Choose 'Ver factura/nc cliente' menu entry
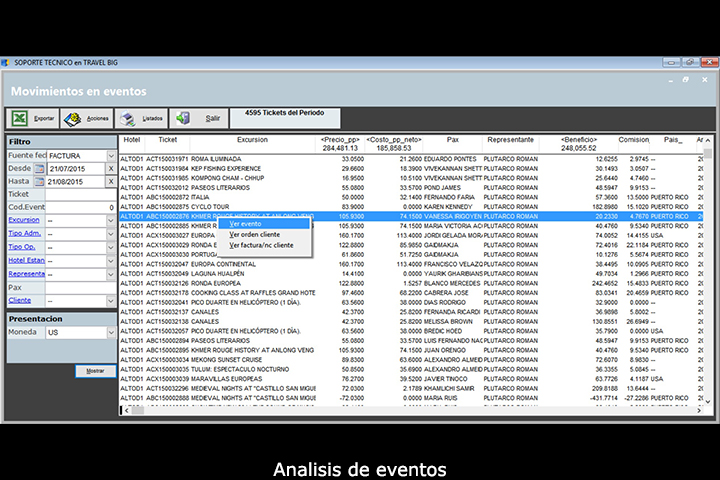The image size is (720, 480). pyautogui.click(x=261, y=245)
